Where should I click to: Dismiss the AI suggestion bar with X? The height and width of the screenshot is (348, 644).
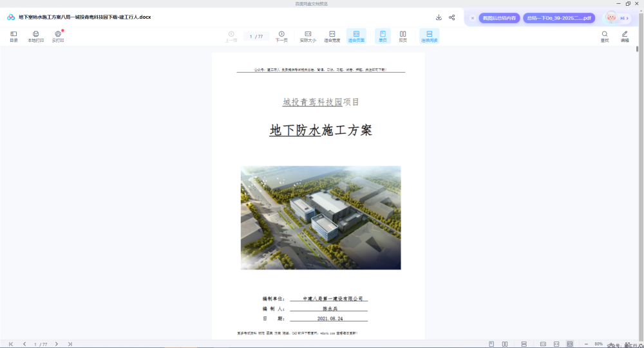pos(472,18)
